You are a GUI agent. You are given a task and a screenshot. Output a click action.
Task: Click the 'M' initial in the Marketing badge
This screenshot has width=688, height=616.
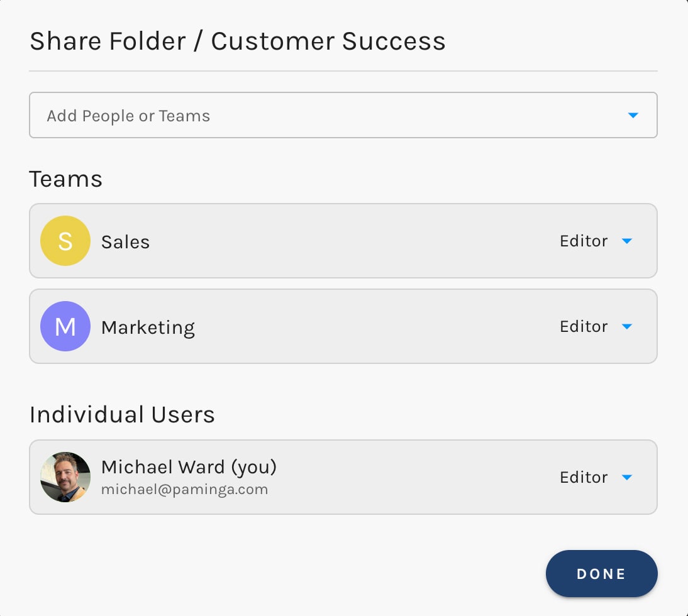tap(65, 326)
